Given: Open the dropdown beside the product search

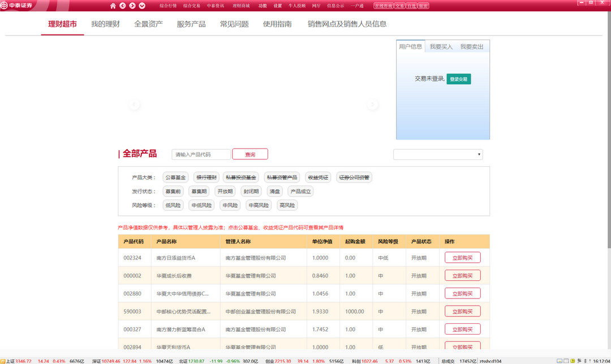Looking at the screenshot, I should tap(438, 154).
